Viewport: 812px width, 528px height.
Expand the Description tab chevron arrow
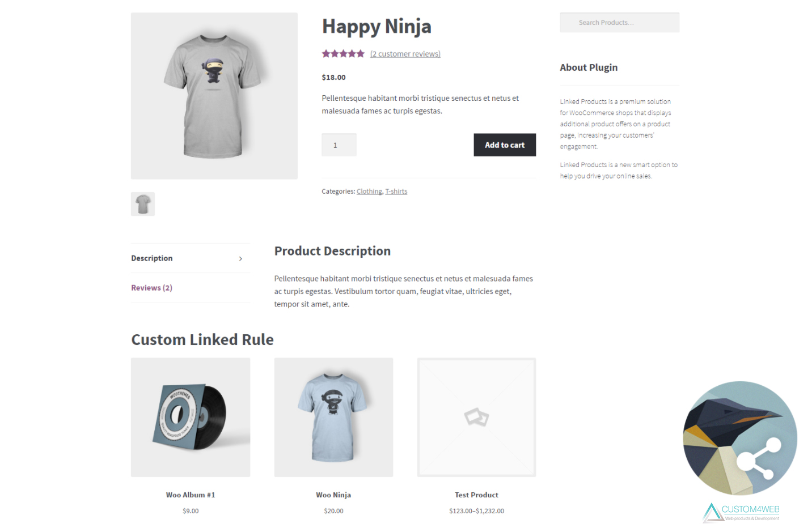pyautogui.click(x=240, y=259)
